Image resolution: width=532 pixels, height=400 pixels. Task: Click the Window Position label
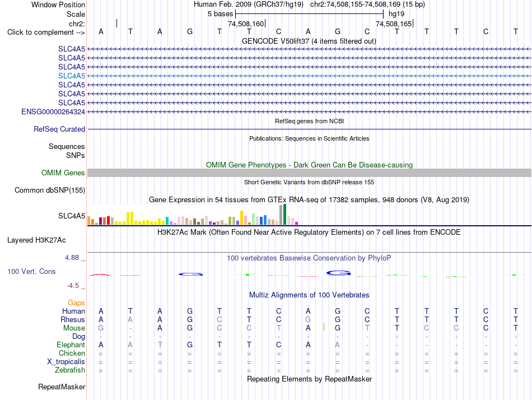[58, 4]
